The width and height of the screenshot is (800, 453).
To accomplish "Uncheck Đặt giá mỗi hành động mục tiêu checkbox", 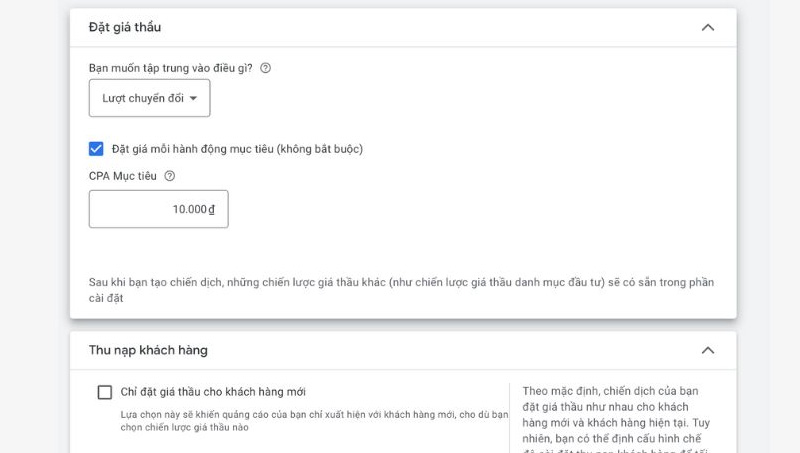I will (x=97, y=149).
